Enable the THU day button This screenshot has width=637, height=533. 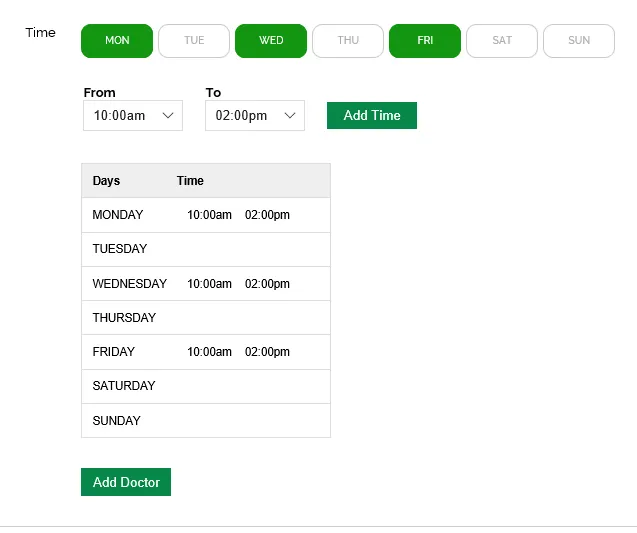348,41
